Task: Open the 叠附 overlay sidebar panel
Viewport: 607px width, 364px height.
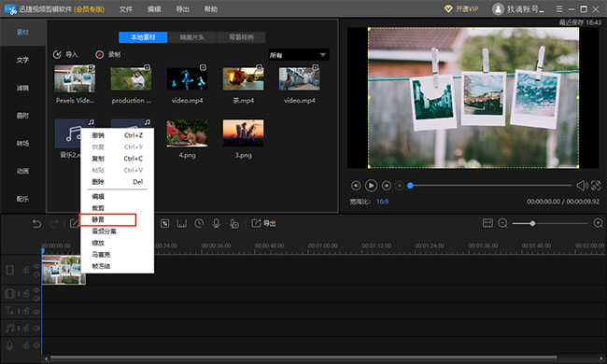Action: [x=22, y=116]
